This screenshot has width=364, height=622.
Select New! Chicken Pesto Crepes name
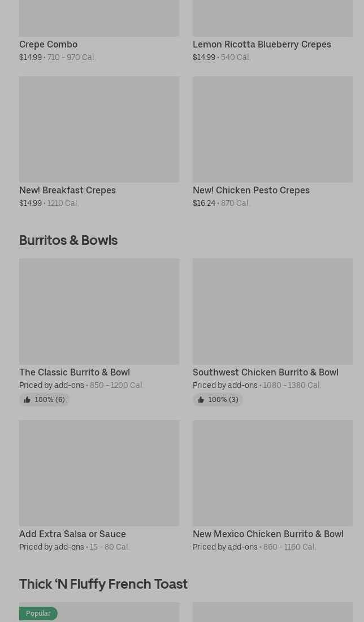coord(251,190)
